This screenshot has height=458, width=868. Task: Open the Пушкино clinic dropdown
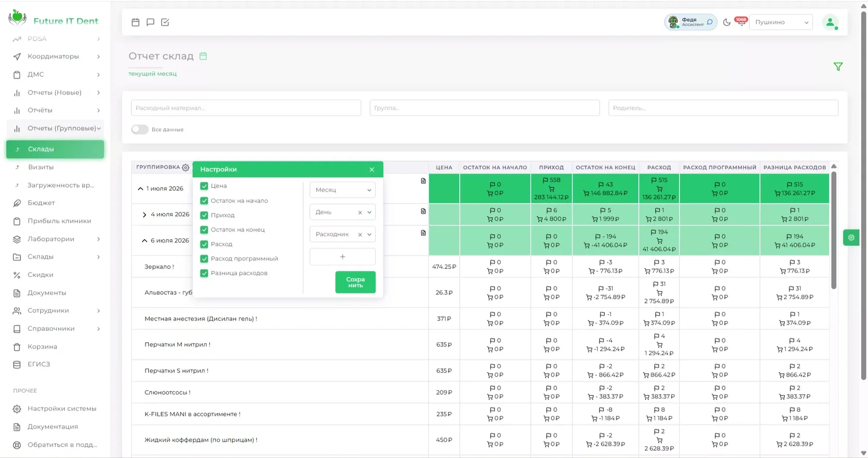[x=781, y=22]
